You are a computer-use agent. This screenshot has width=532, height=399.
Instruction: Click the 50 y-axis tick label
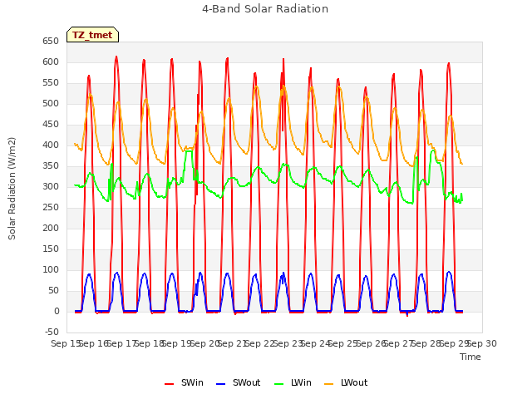(x=53, y=290)
